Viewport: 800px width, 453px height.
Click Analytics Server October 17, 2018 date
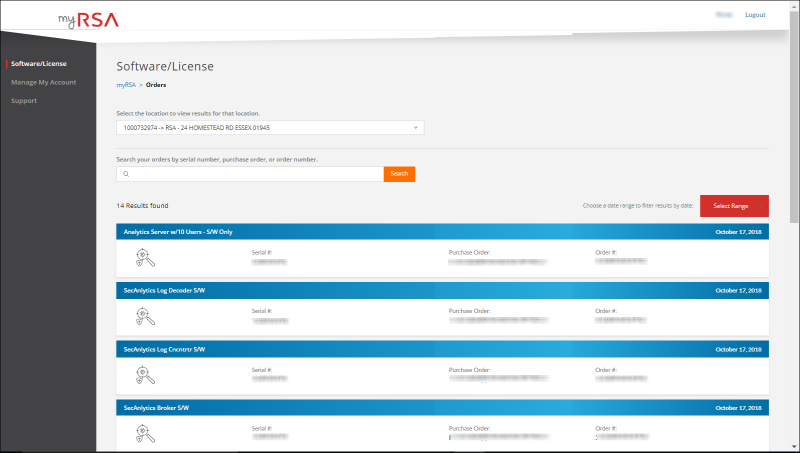coord(738,232)
